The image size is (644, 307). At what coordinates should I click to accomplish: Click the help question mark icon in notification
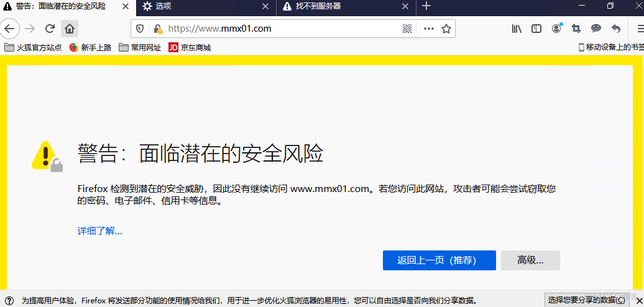coord(9,300)
